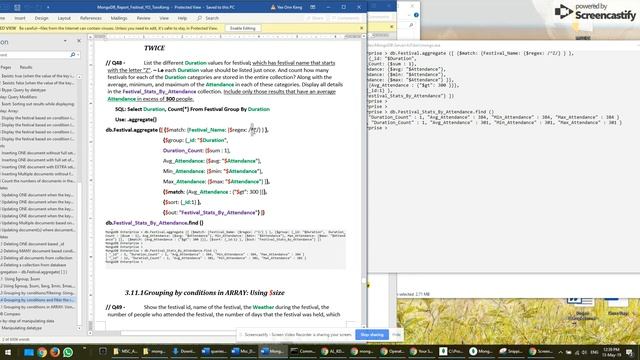Switch to Results tab in Navigation pane

(26, 67)
